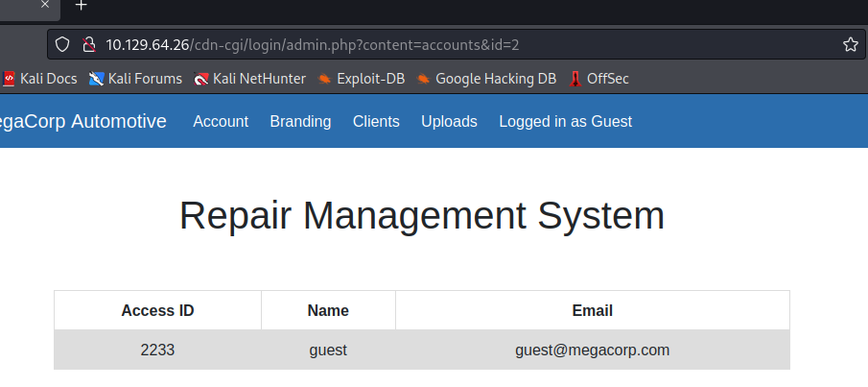The height and width of the screenshot is (387, 868).
Task: Click the Logged in as Guest label
Action: [565, 121]
